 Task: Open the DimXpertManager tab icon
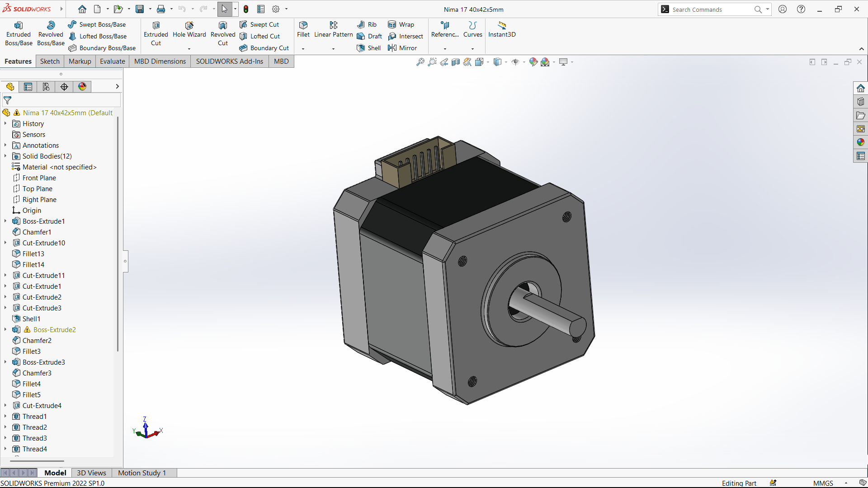64,87
